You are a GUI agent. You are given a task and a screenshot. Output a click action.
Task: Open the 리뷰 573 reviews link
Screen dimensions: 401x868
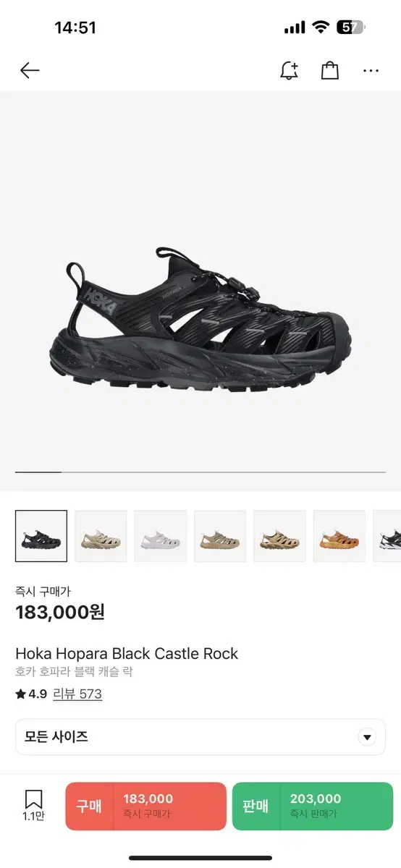tap(77, 694)
